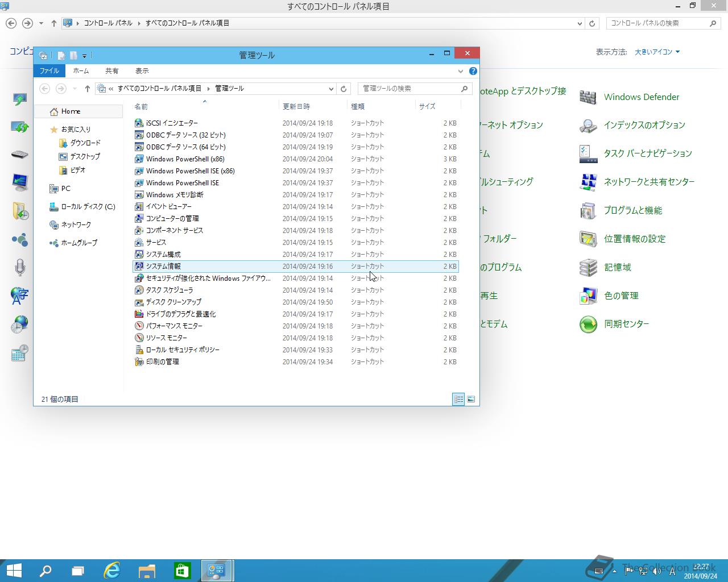Switch to large thumbnails view icon
Screen dimensions: 728x582
point(471,399)
